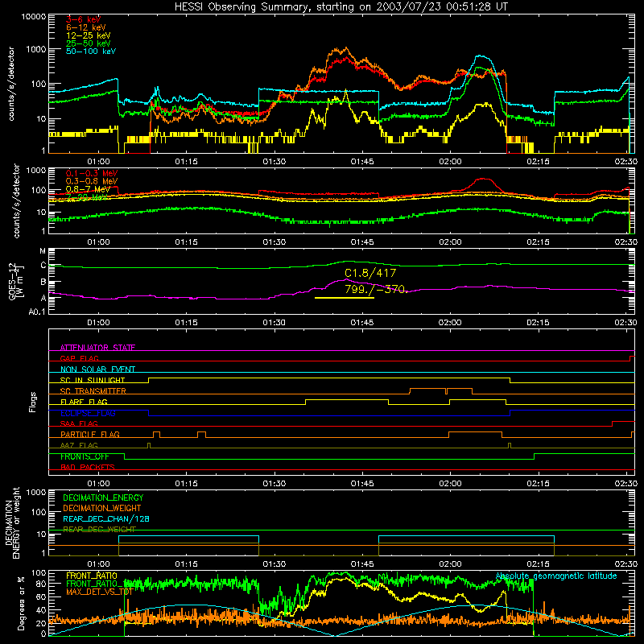Select the REAR_DEC_WEIGHT legend label
Image resolution: width=644 pixels, height=644 pixels.
click(99, 529)
